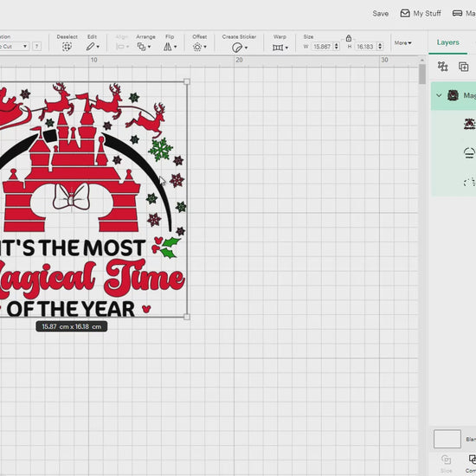
Task: Open the Edit pencil tool
Action: (x=90, y=47)
